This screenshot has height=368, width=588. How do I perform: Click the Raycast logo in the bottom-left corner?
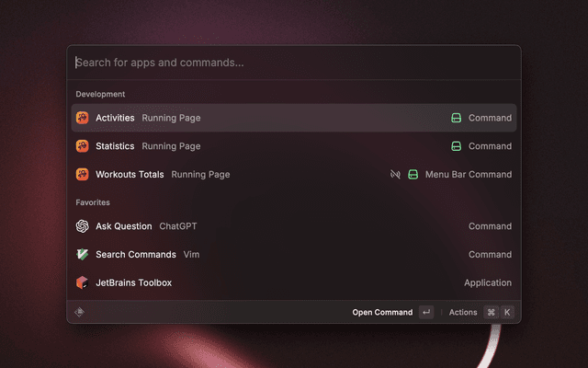(80, 312)
